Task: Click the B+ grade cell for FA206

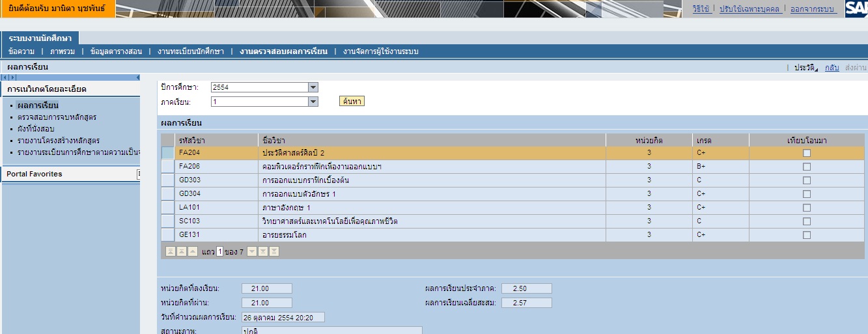Action: coord(721,167)
